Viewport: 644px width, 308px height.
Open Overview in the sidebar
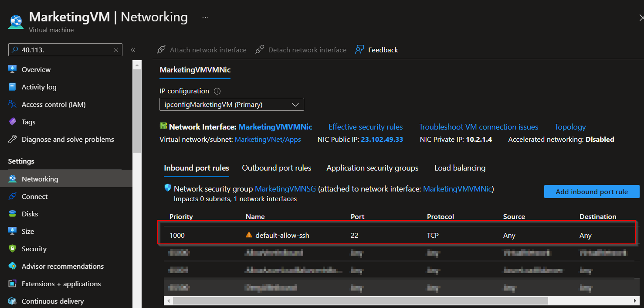(36, 69)
